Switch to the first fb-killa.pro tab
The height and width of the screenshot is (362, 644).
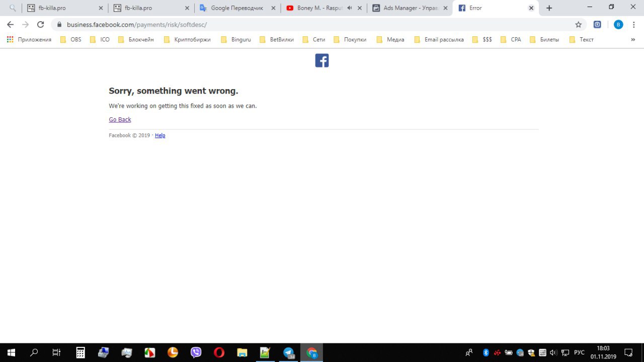(x=64, y=8)
